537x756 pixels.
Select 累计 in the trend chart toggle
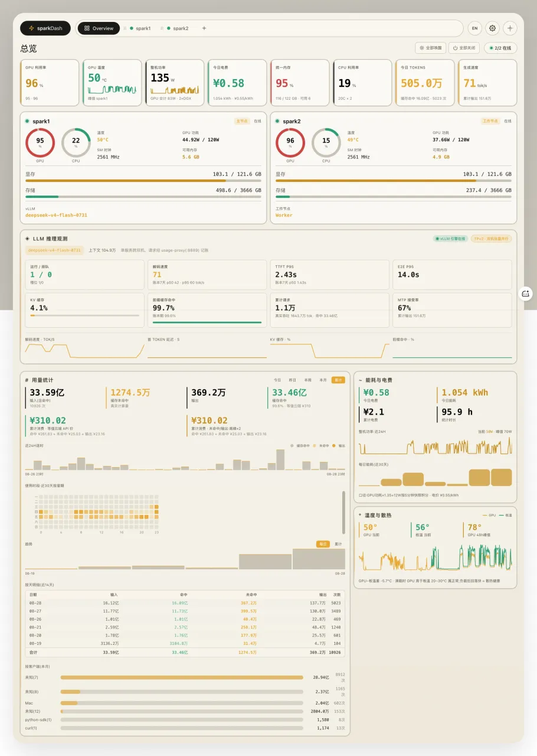tap(338, 544)
